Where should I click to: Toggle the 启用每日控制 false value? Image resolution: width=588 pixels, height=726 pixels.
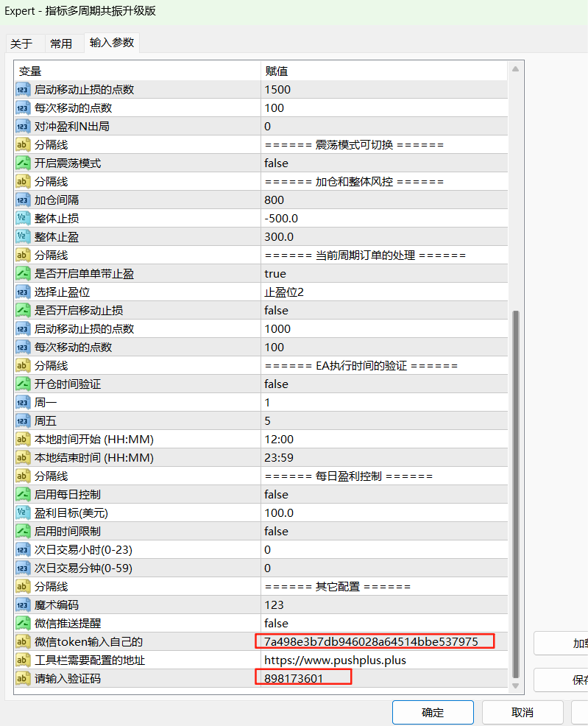(x=384, y=495)
